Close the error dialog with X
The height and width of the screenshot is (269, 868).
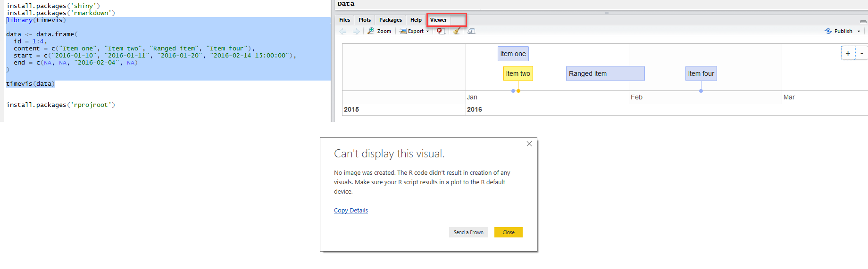529,144
